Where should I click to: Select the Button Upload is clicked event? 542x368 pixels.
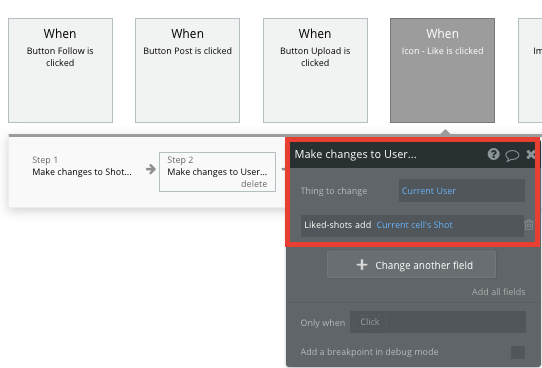(x=315, y=70)
